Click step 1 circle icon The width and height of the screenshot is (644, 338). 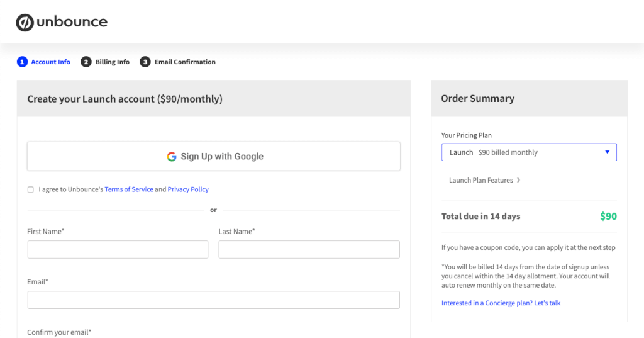point(22,62)
